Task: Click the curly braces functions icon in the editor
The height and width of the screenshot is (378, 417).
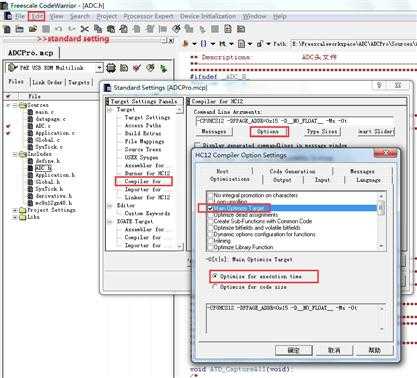Action: [204, 44]
